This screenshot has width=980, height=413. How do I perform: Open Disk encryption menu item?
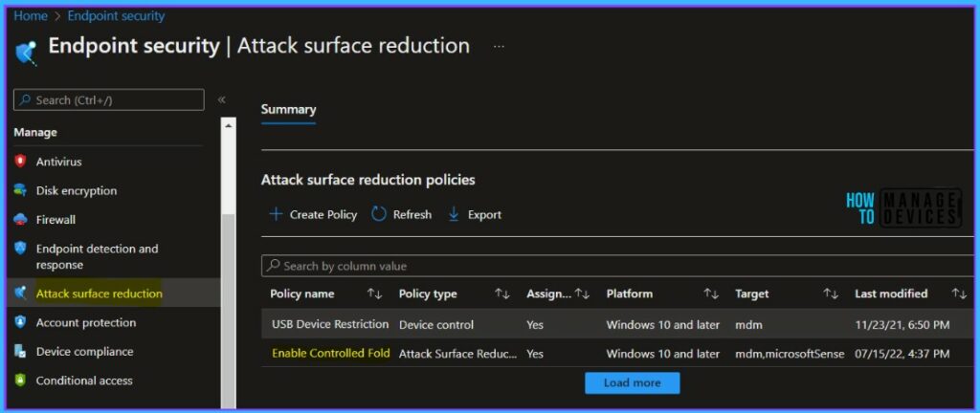click(x=77, y=191)
